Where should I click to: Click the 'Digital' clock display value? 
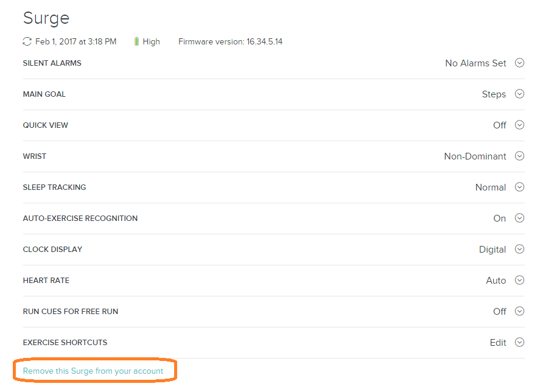[492, 250]
